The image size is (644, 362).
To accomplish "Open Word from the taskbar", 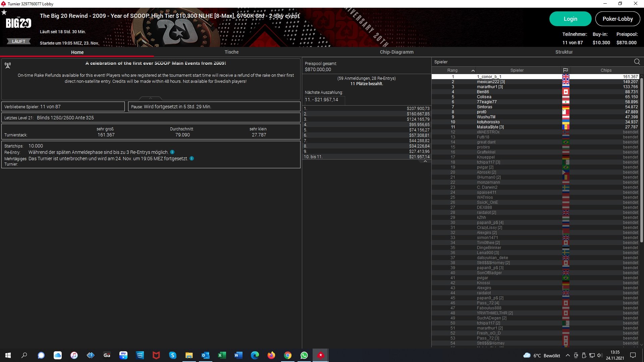I will (238, 355).
